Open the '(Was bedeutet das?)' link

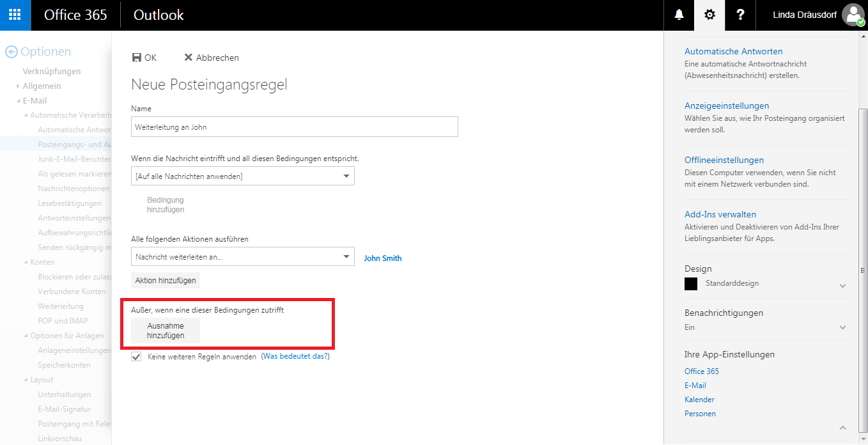[x=295, y=356]
